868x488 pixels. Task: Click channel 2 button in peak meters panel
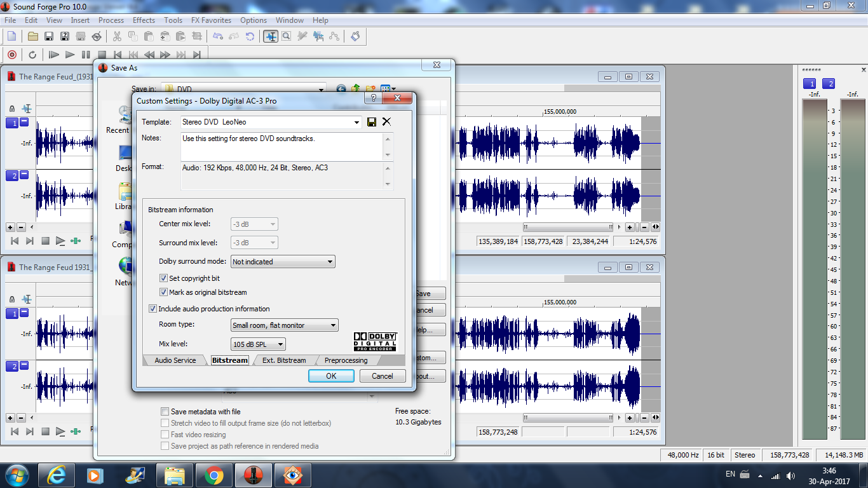click(x=829, y=84)
